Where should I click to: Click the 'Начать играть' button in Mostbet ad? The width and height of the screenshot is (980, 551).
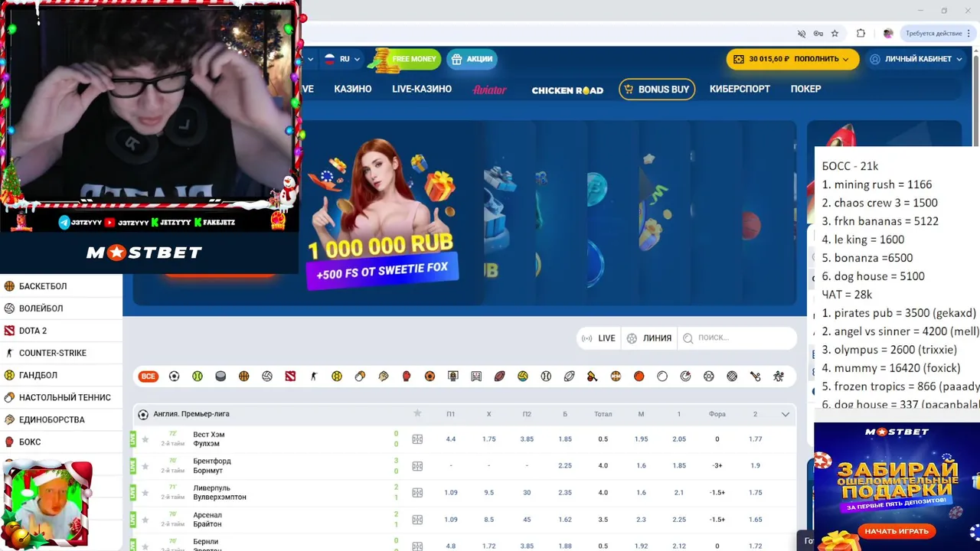click(x=897, y=531)
